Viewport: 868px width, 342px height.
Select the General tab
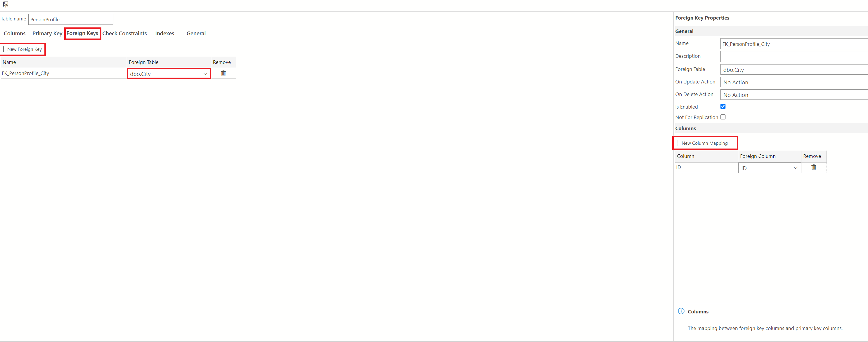point(196,33)
